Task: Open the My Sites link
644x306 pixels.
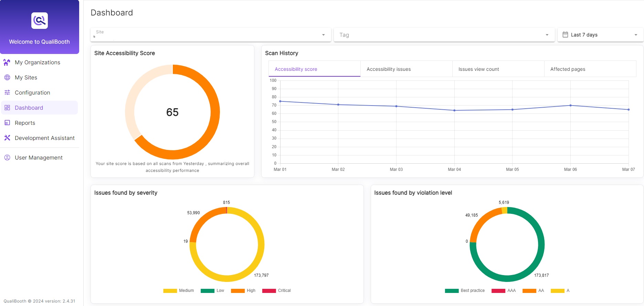Action: (x=26, y=77)
